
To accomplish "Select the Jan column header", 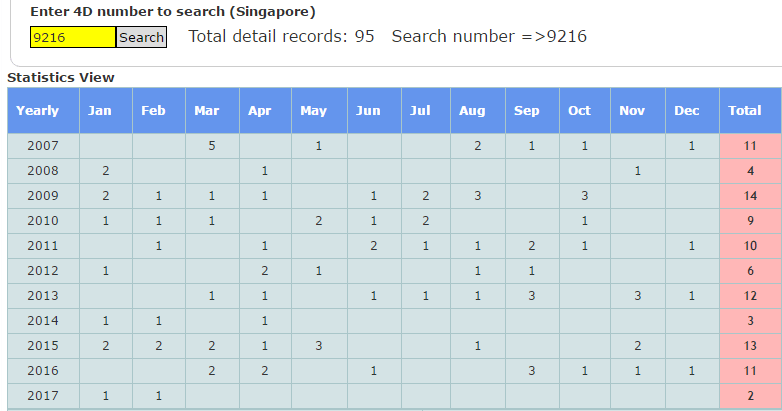I will pyautogui.click(x=105, y=111).
